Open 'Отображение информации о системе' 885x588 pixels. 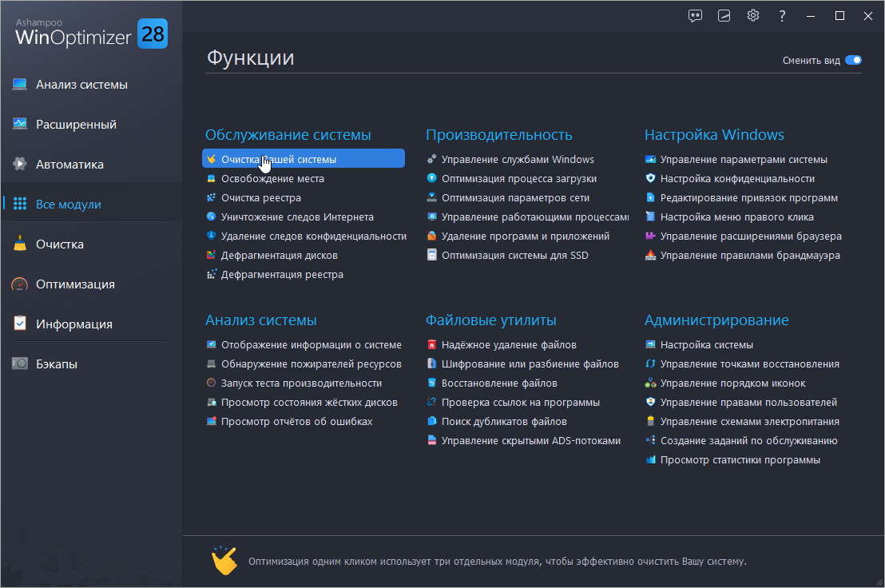(311, 344)
